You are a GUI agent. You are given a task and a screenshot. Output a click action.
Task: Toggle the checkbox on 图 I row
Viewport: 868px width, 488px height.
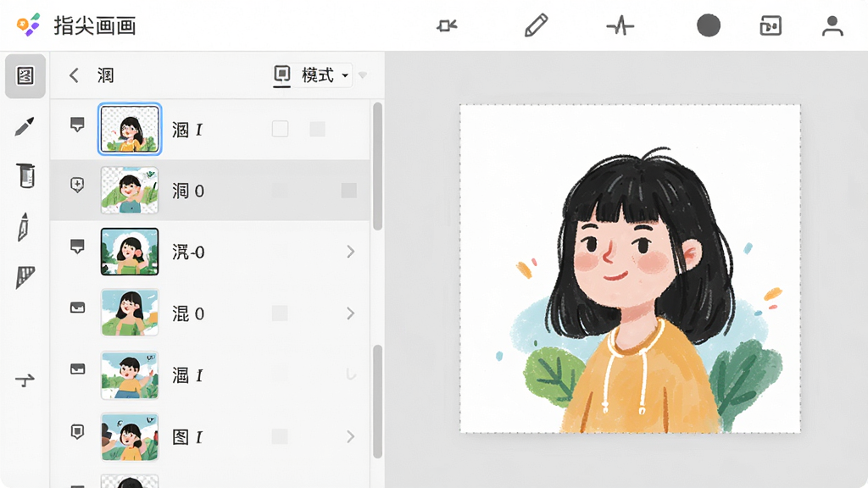coord(280,436)
